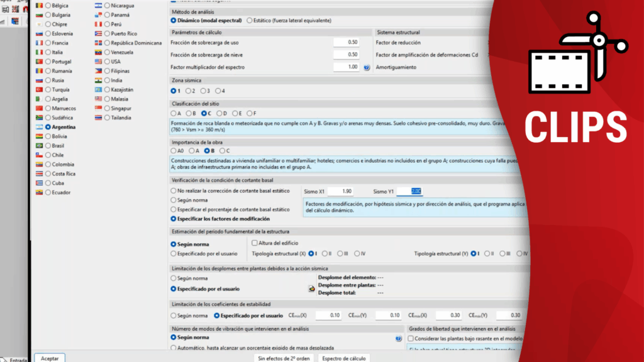
Task: Click the Puerto Rico flag icon
Action: [x=98, y=33]
